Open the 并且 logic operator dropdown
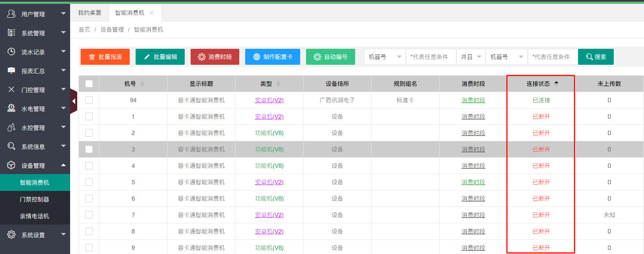 471,57
